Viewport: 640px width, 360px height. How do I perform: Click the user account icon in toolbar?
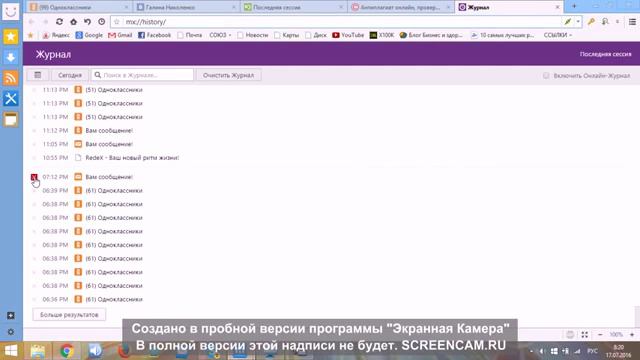pos(605,22)
